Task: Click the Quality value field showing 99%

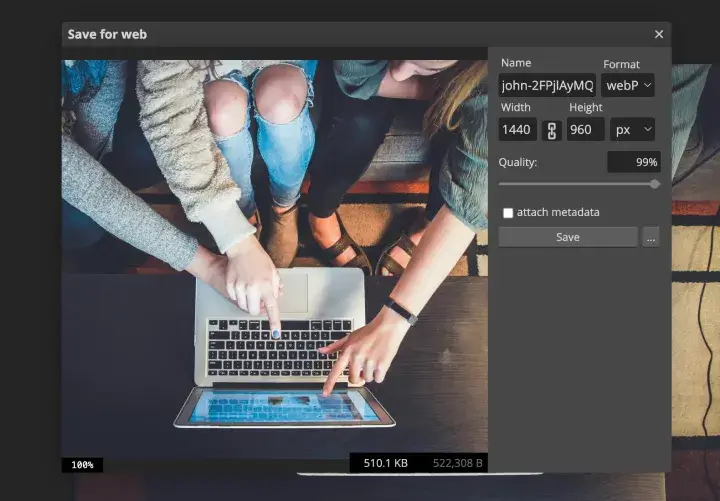Action: [x=634, y=162]
